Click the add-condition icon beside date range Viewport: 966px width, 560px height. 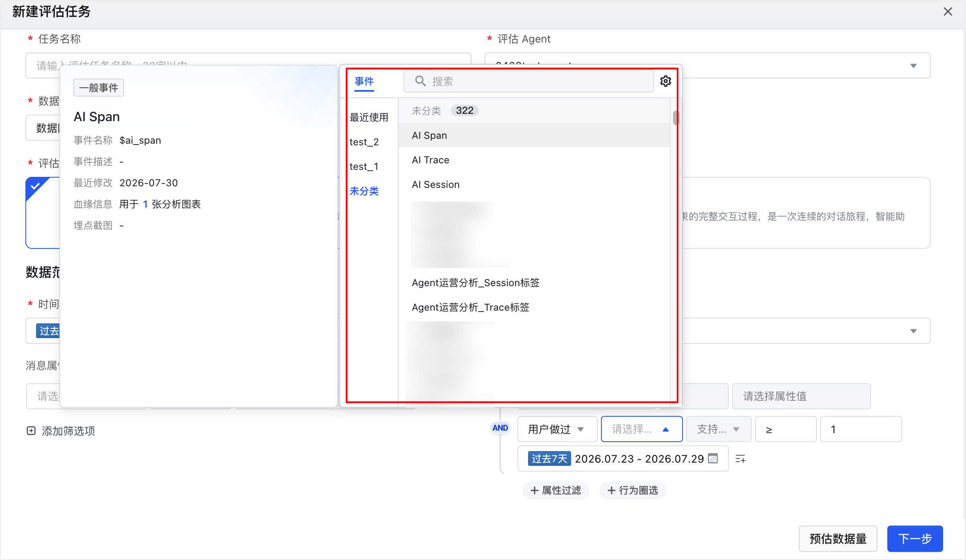click(740, 459)
